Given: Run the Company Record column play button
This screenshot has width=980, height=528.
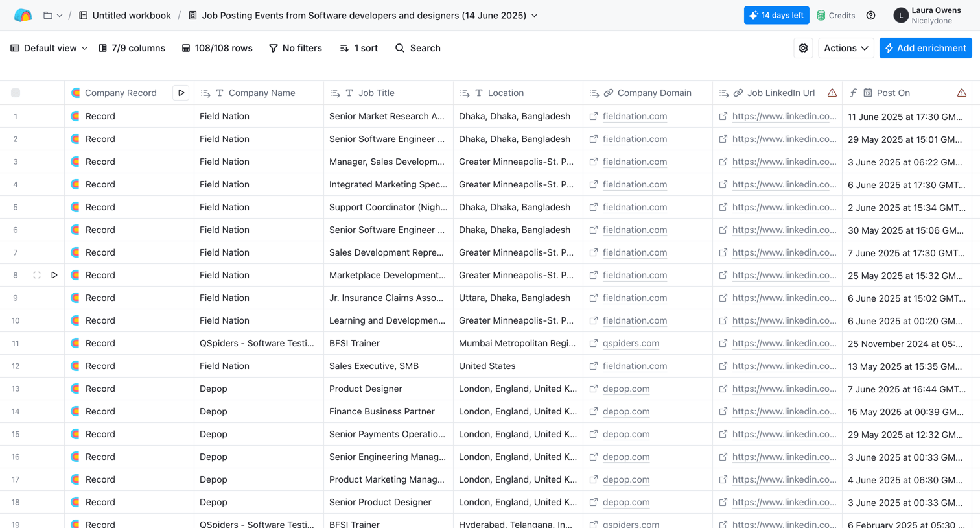Looking at the screenshot, I should (x=181, y=93).
